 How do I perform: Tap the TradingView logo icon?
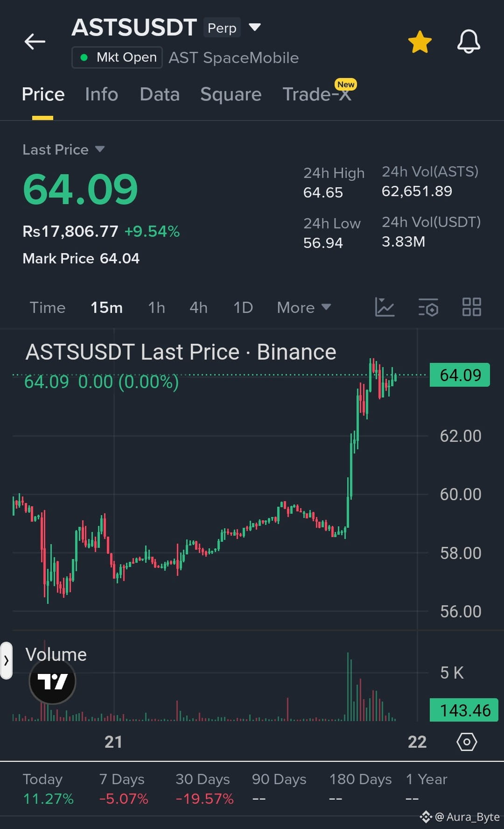point(52,681)
